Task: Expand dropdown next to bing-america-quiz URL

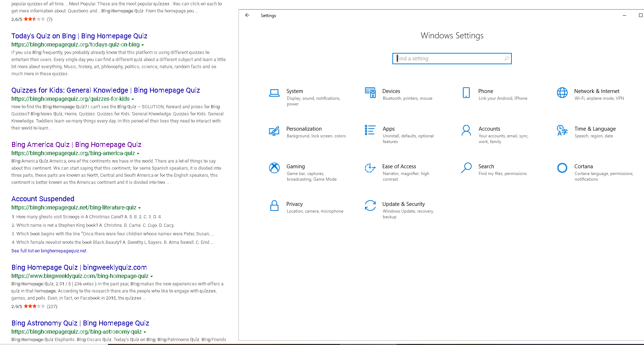Action: click(138, 154)
